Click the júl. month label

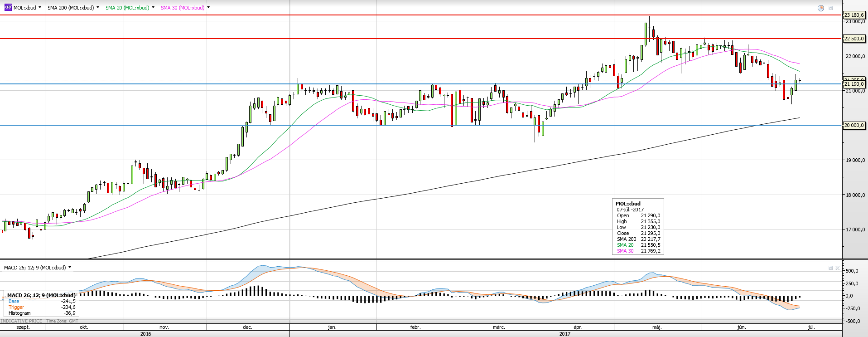[811, 327]
